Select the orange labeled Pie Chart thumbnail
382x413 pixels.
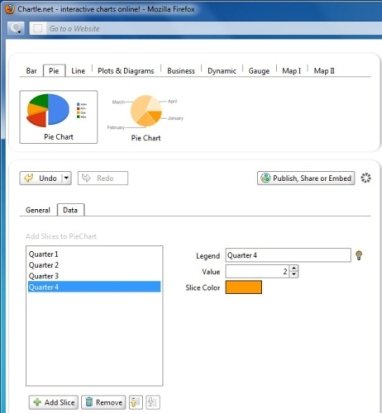tap(146, 118)
